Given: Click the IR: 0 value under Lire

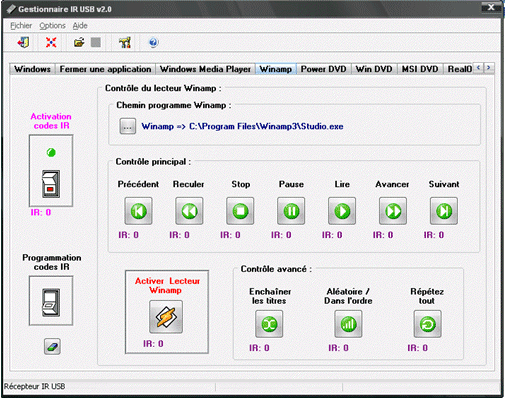Looking at the screenshot, I should click(332, 235).
